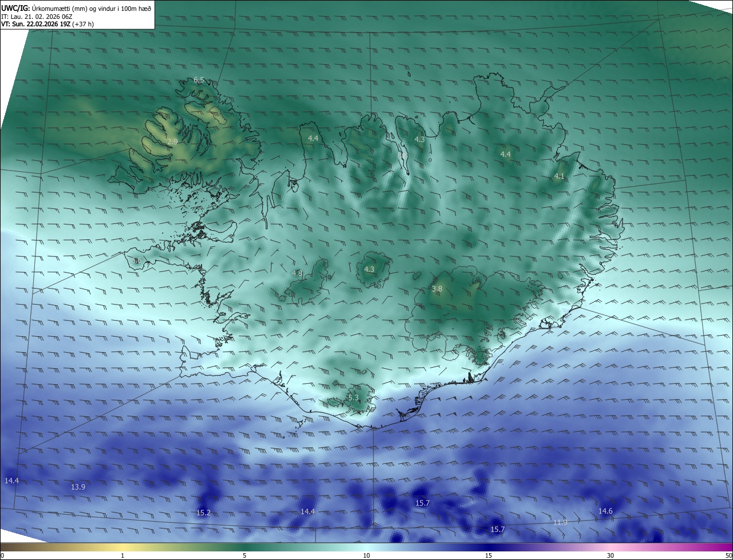733x560 pixels.
Task: Pick the dark navy color near colorbar label 15
Action: tap(488, 547)
